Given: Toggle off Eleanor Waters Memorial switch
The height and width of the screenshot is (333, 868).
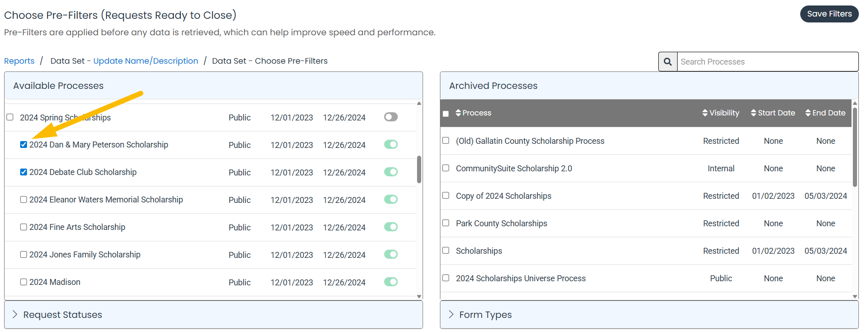Looking at the screenshot, I should pos(391,199).
